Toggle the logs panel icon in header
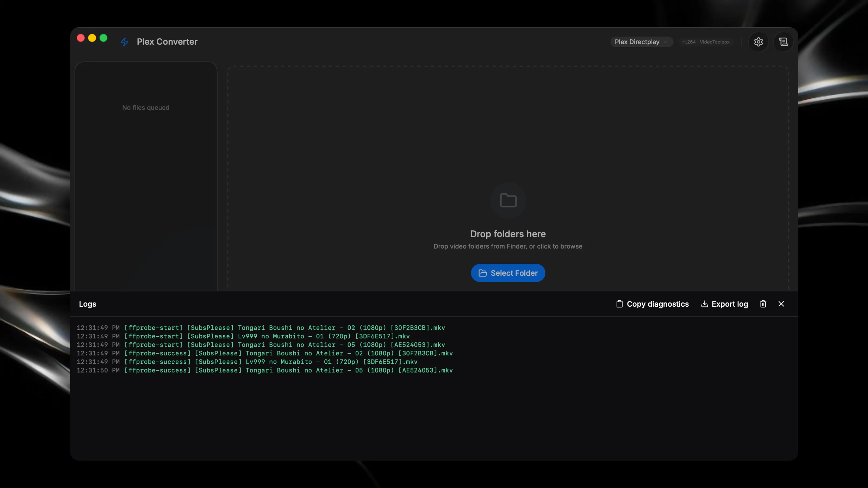The image size is (868, 488). (x=783, y=42)
